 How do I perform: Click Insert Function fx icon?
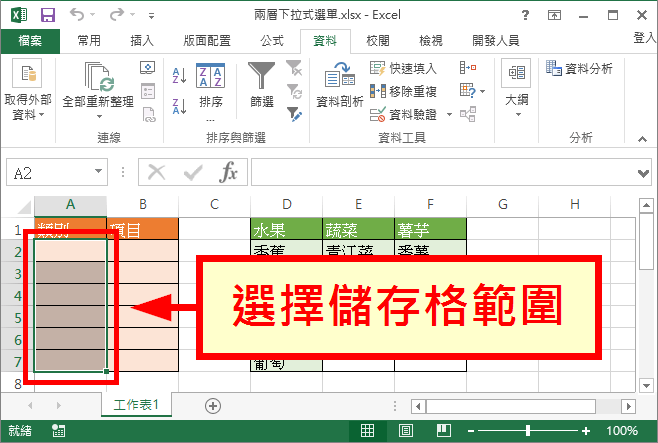[228, 172]
